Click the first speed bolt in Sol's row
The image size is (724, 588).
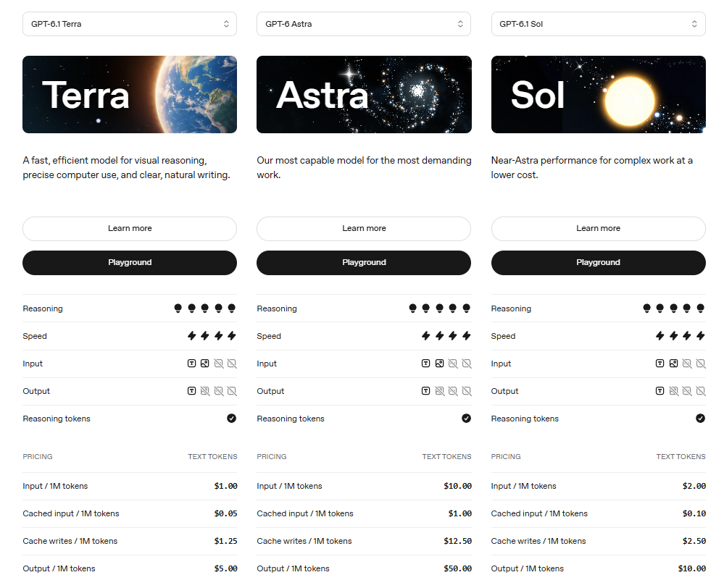[x=659, y=335]
